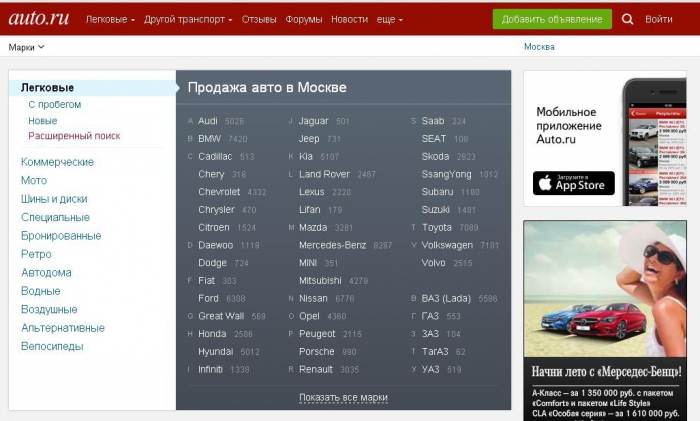
Task: Show all brands with Показать все марки
Action: (343, 397)
